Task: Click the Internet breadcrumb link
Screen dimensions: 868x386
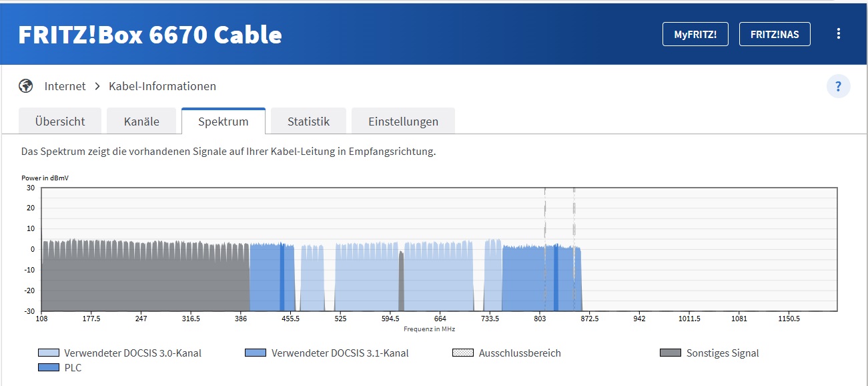Action: (65, 86)
